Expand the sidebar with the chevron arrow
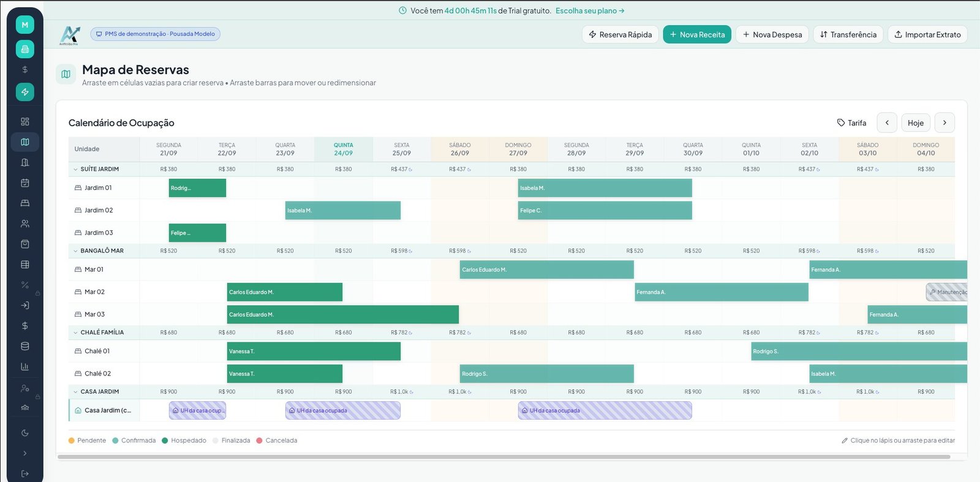The image size is (980, 482). pos(25,453)
